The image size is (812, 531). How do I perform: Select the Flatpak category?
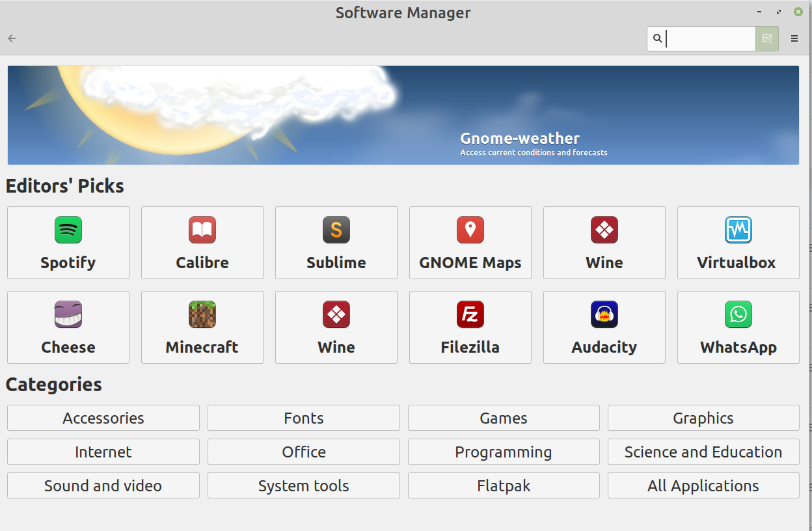tap(503, 485)
